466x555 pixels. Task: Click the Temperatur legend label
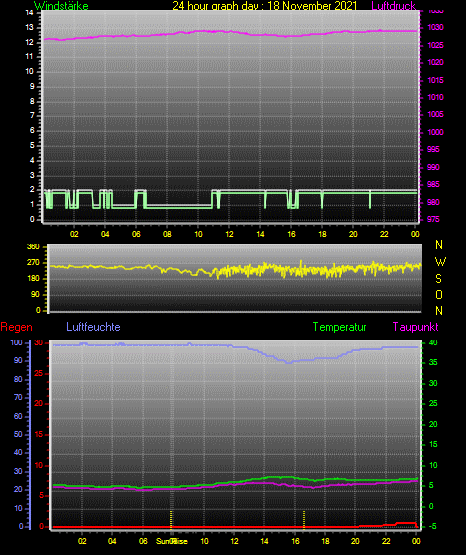click(339, 327)
